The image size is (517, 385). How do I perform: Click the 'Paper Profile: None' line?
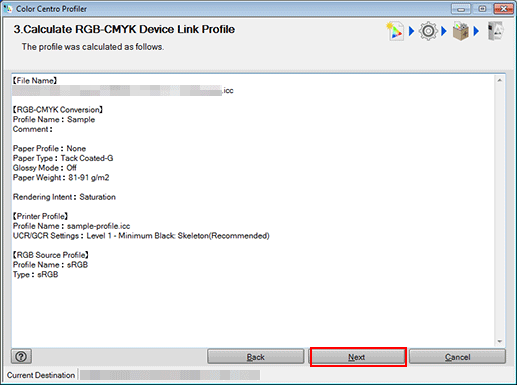pyautogui.click(x=49, y=148)
